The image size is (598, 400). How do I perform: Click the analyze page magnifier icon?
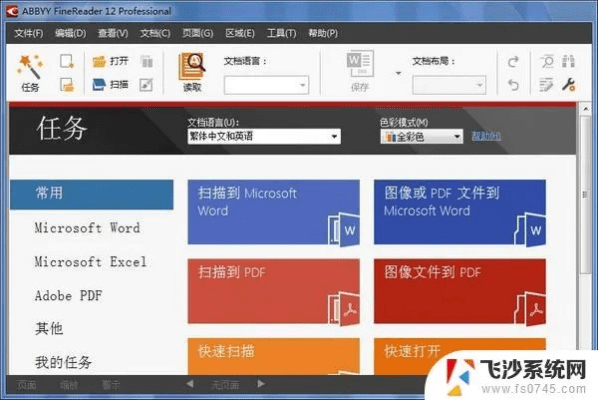coord(547,61)
